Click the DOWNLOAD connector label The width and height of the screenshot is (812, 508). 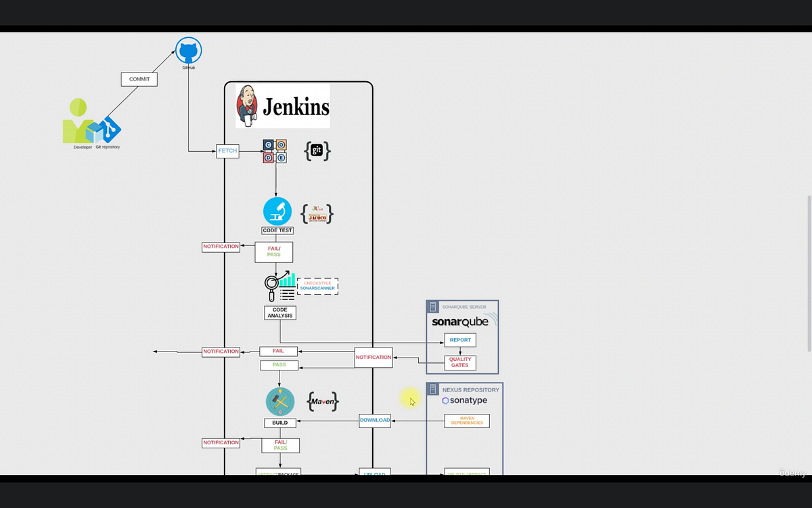[374, 420]
